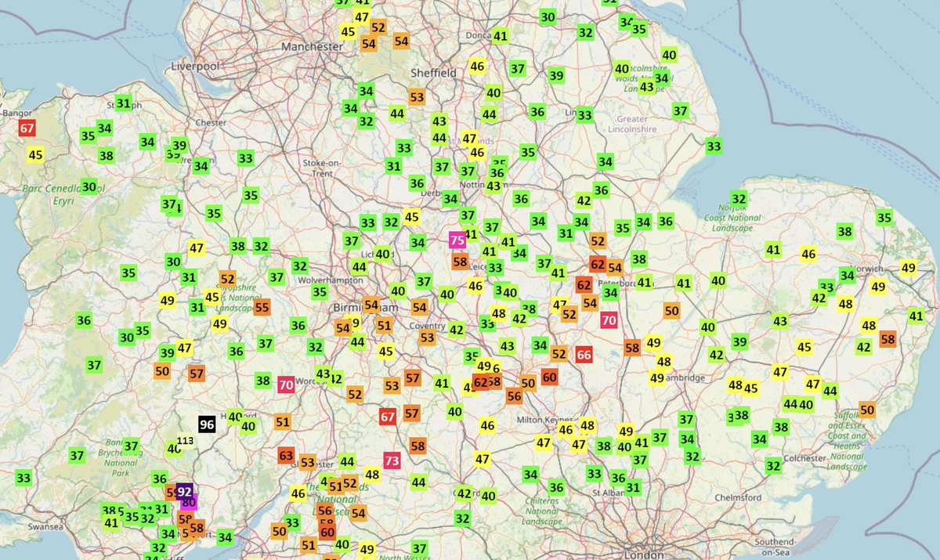Open the 70 marker beside Worcester
Viewport: 940px width, 560px height.
click(x=286, y=385)
